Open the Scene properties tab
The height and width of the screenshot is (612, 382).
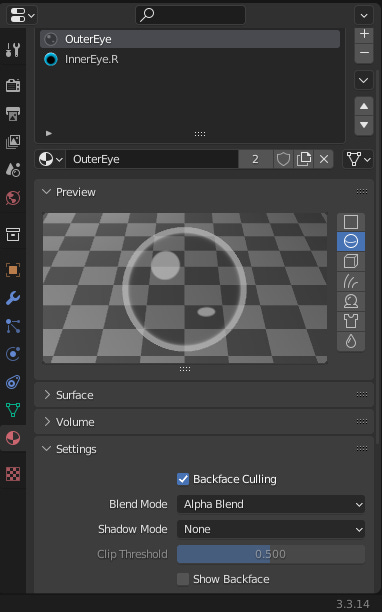pyautogui.click(x=13, y=170)
